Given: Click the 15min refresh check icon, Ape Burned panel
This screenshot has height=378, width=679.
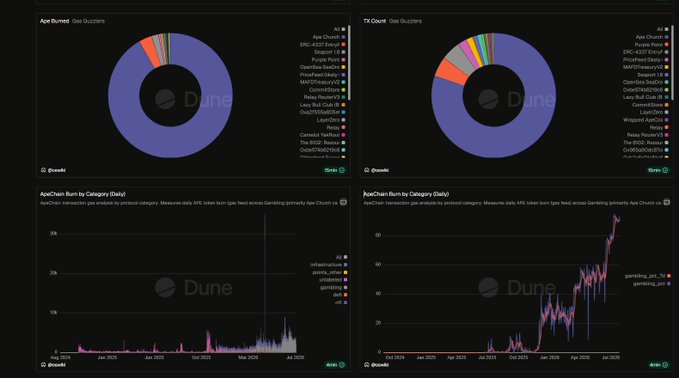Looking at the screenshot, I should tap(342, 170).
